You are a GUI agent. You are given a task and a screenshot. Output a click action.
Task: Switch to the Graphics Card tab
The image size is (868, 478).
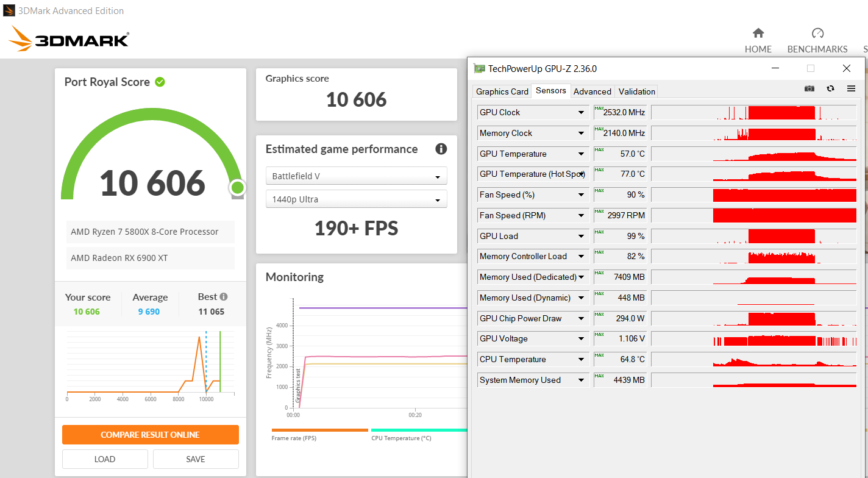tap(502, 91)
